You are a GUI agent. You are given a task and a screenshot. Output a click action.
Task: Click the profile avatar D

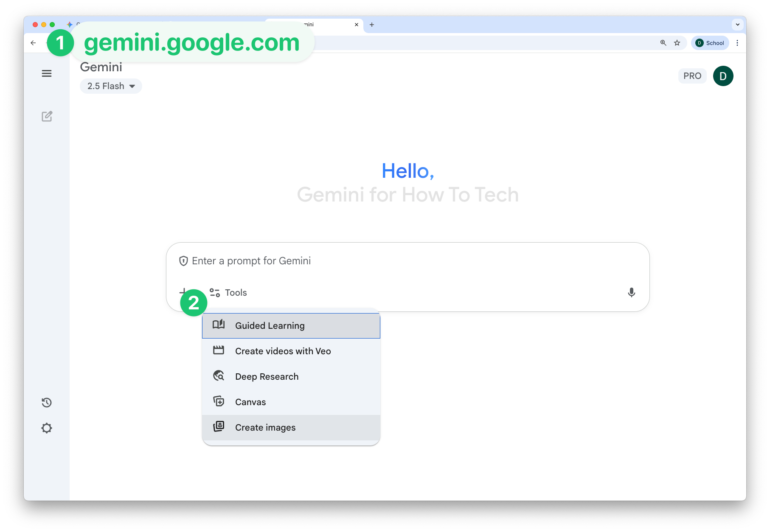point(723,76)
